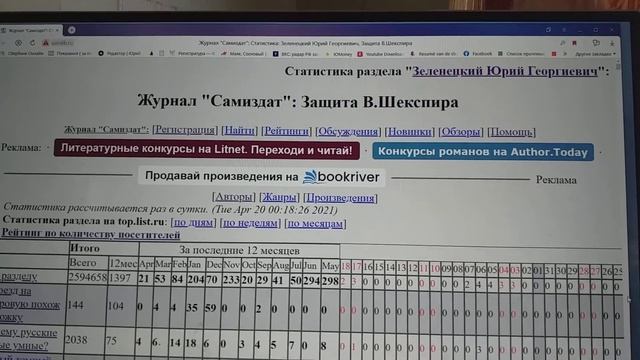Follow the 'Журнал "Самиздат":' home link
Screen dimensions: 640x360
[x=106, y=130]
